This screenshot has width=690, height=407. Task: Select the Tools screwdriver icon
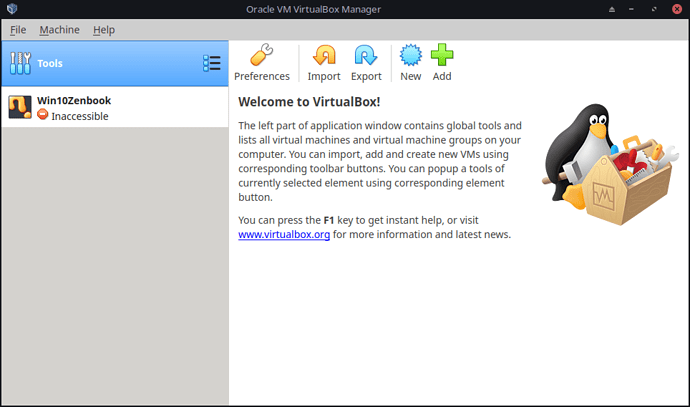20,63
